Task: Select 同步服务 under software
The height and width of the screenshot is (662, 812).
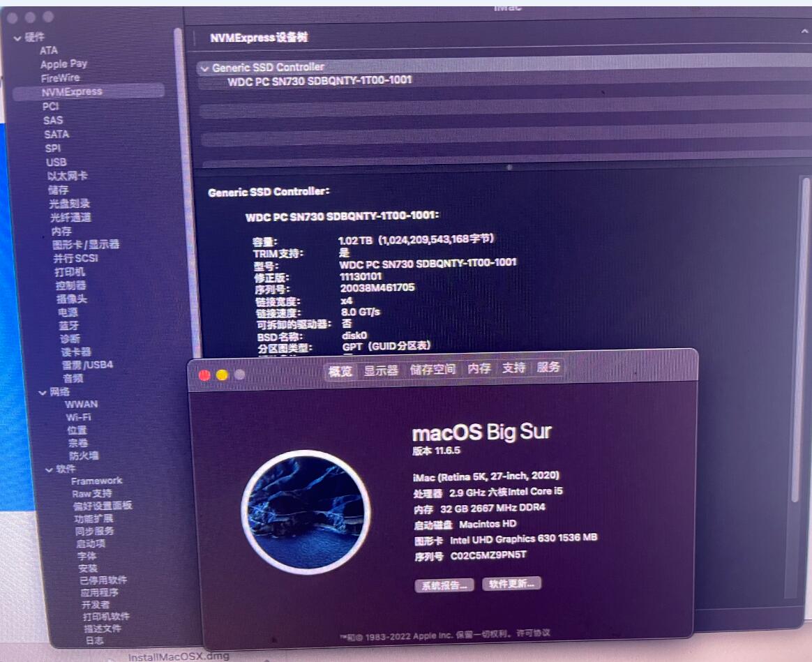Action: pyautogui.click(x=95, y=532)
